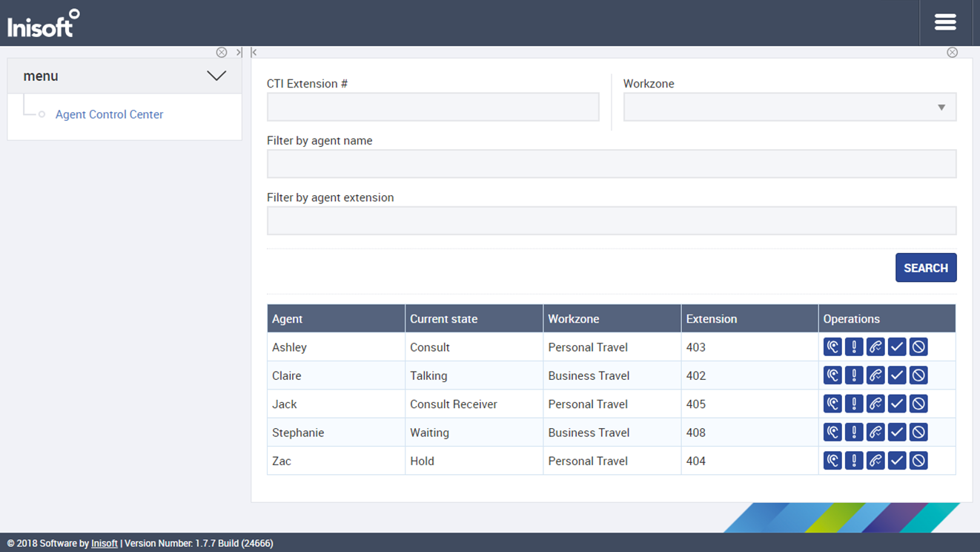Click the prohibited circle icon for Claire
This screenshot has width=980, height=552.
(918, 375)
